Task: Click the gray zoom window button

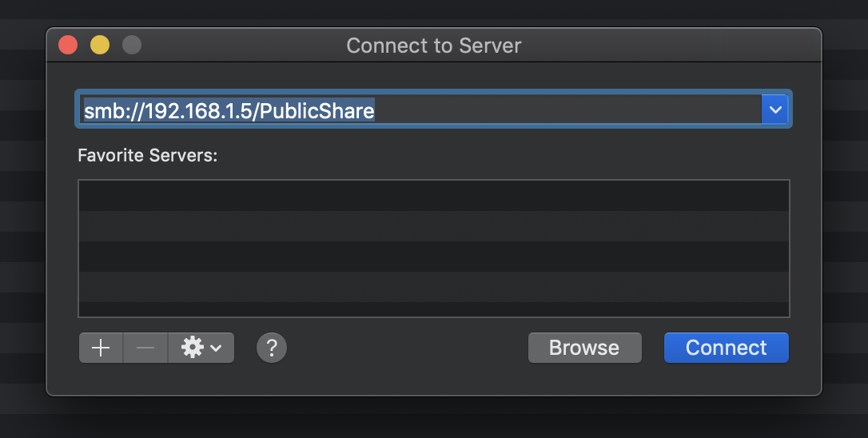Action: point(132,45)
